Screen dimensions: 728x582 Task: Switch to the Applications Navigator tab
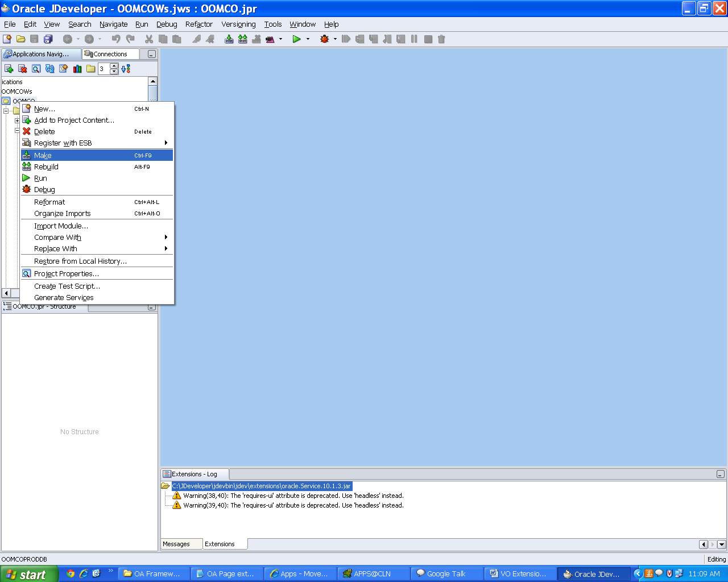point(41,54)
